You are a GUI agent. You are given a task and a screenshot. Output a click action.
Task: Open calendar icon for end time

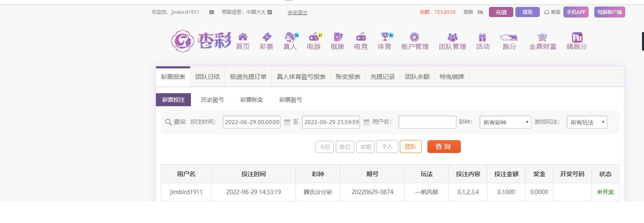[366, 122]
